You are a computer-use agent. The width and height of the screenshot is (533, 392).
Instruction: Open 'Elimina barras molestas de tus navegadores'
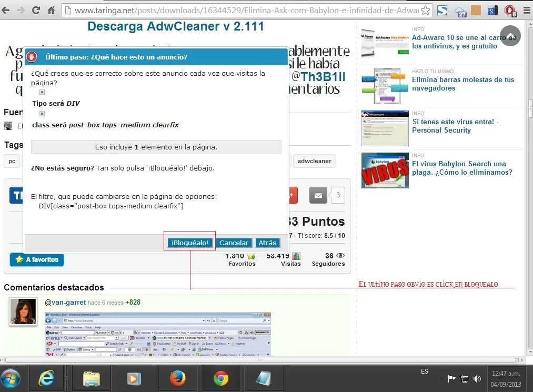pos(463,84)
